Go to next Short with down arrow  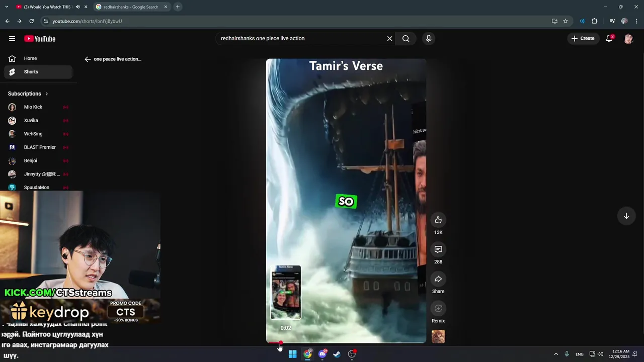pyautogui.click(x=626, y=216)
